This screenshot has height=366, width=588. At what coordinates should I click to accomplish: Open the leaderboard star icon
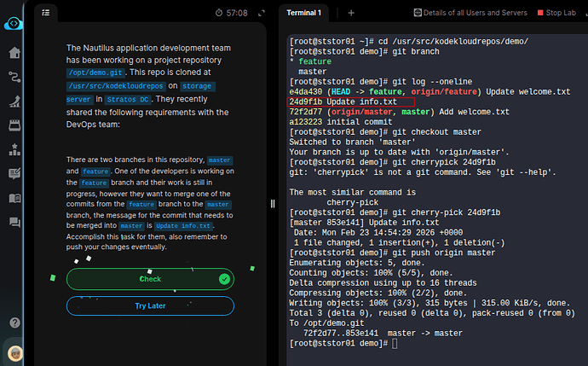[14, 149]
